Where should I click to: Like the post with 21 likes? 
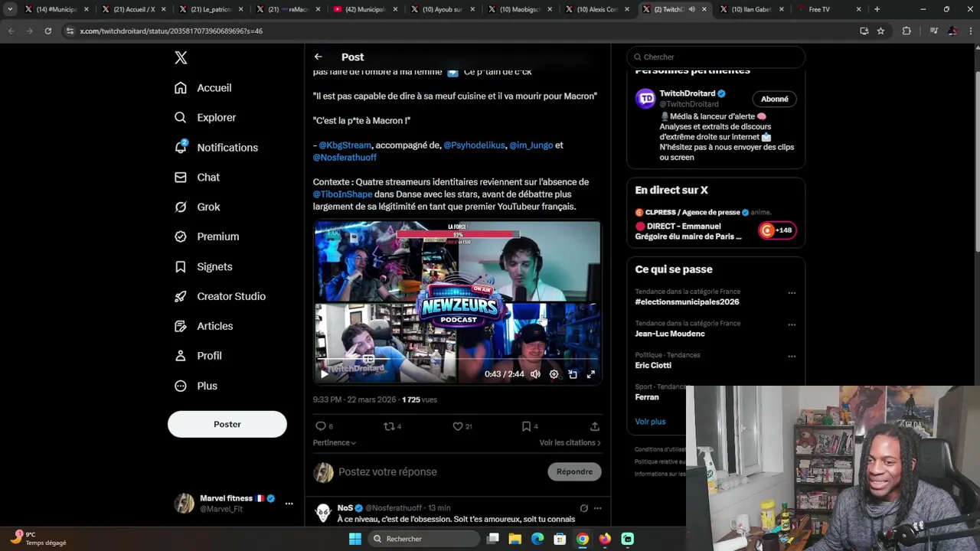(x=462, y=426)
